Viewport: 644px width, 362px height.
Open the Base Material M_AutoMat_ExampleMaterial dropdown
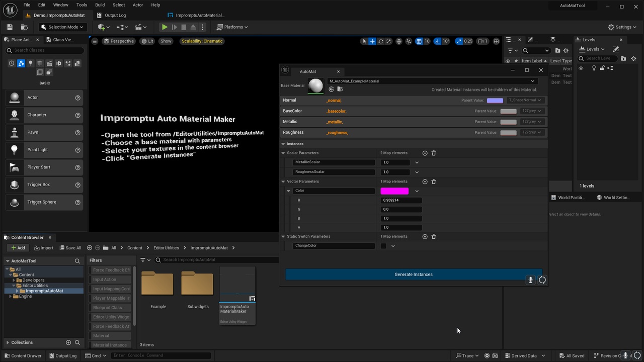[x=432, y=81]
